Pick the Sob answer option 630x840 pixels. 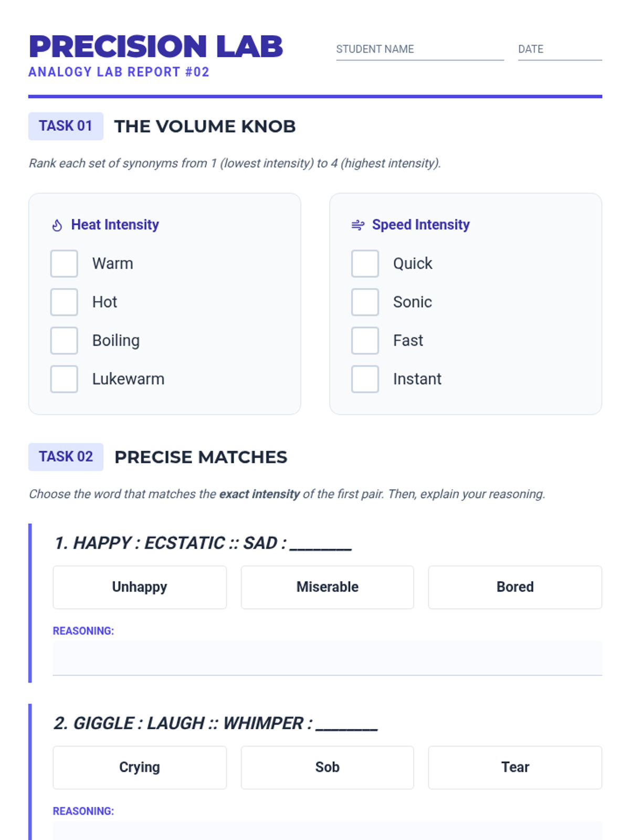(x=327, y=768)
